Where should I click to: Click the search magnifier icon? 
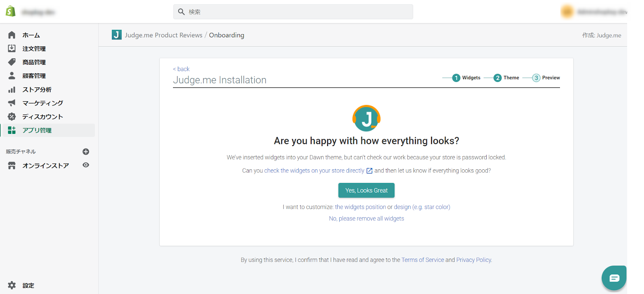pyautogui.click(x=182, y=12)
